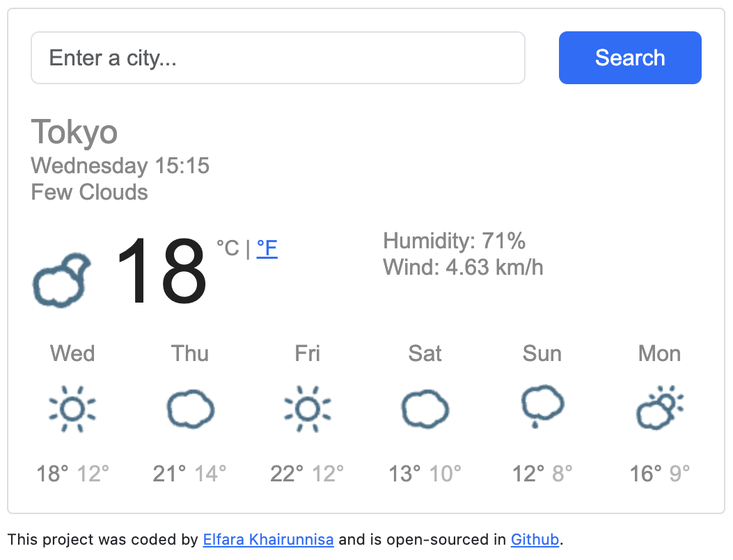Toggle the temperature display by clicking 18

tap(161, 275)
